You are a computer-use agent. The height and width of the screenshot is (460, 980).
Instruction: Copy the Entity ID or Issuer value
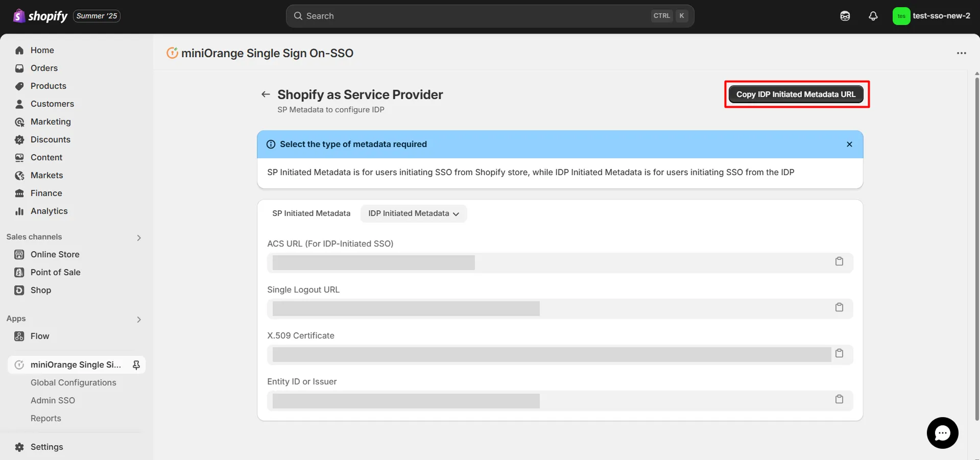839,399
